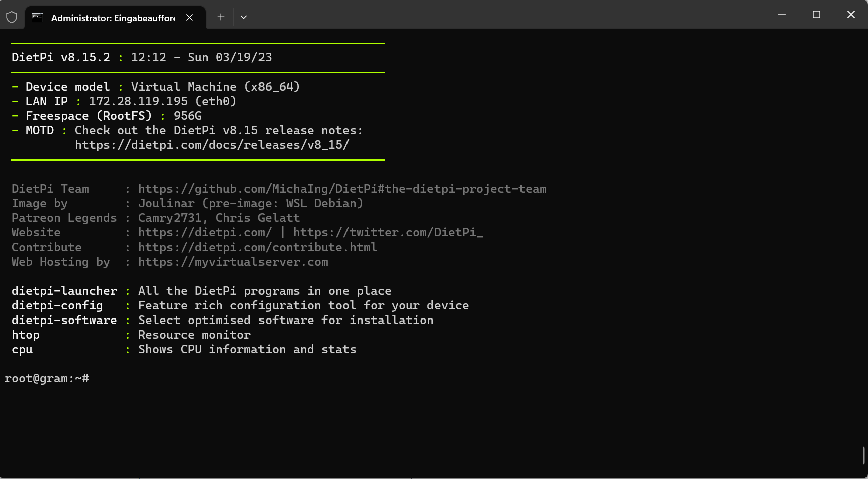This screenshot has height=479, width=868.
Task: Expand the new tab profile dropdown
Action: pos(244,17)
